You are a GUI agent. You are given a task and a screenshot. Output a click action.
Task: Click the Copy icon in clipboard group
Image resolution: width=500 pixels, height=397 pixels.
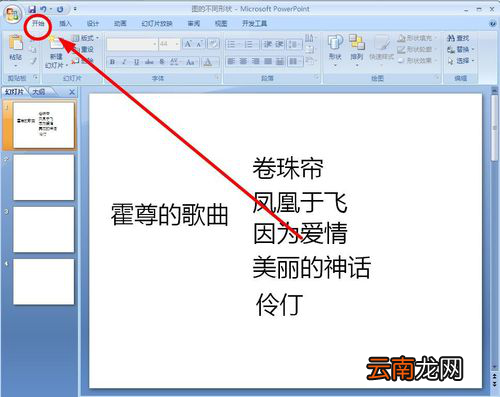coord(33,49)
